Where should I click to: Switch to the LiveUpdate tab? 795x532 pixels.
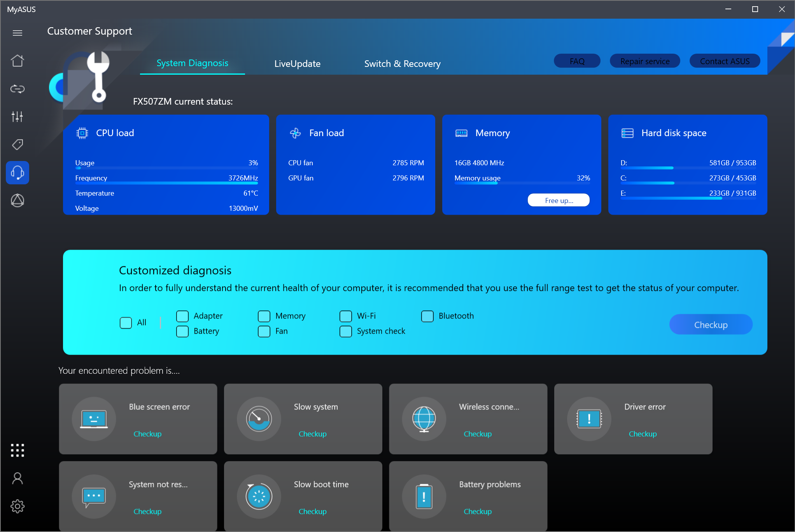(297, 64)
